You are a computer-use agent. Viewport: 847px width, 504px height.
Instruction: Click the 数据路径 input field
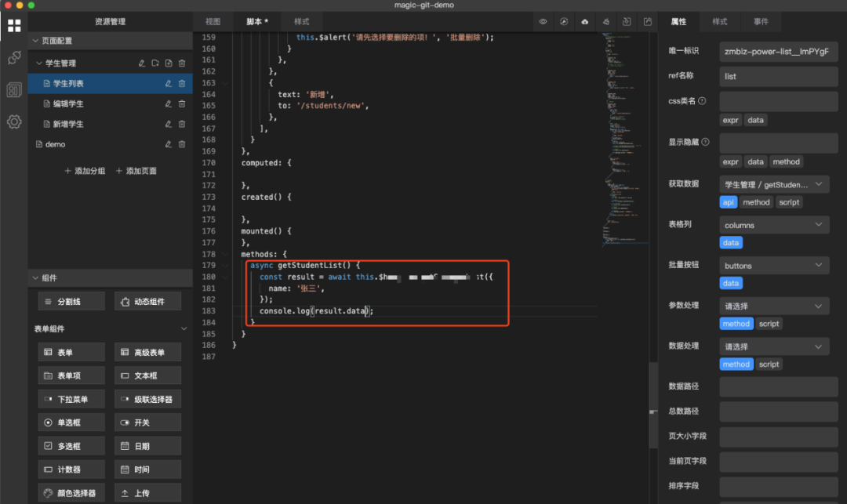coord(779,386)
